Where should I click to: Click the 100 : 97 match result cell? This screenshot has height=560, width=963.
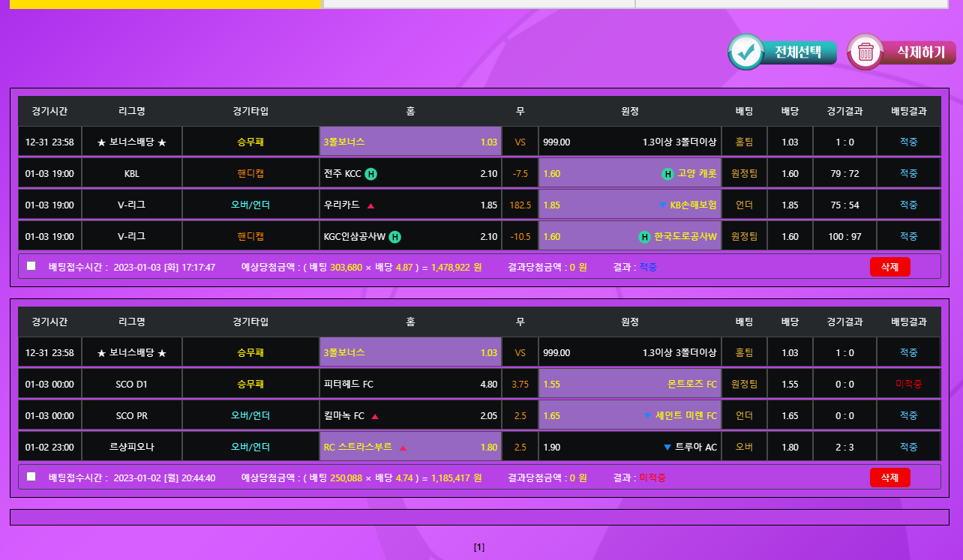pyautogui.click(x=844, y=237)
